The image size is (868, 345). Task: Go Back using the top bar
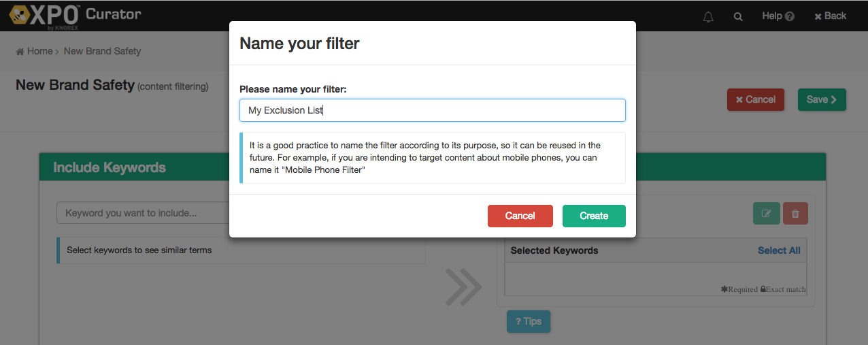tap(830, 16)
